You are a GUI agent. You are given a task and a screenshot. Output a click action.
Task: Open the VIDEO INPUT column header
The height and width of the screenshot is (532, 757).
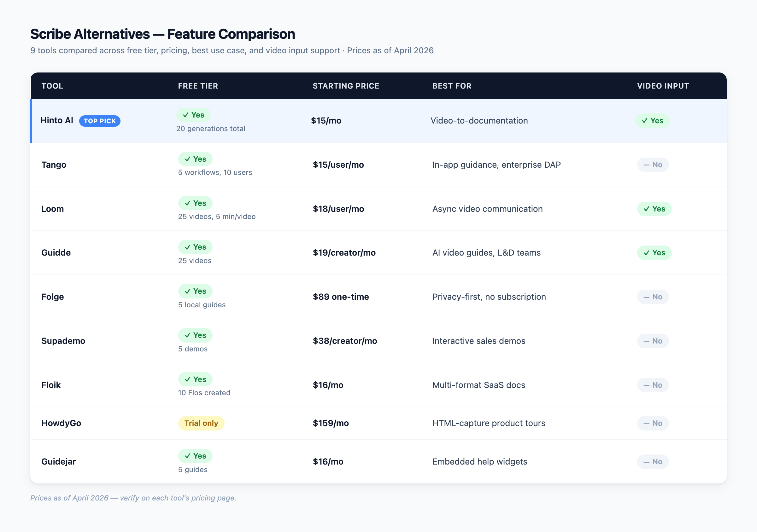pyautogui.click(x=663, y=86)
